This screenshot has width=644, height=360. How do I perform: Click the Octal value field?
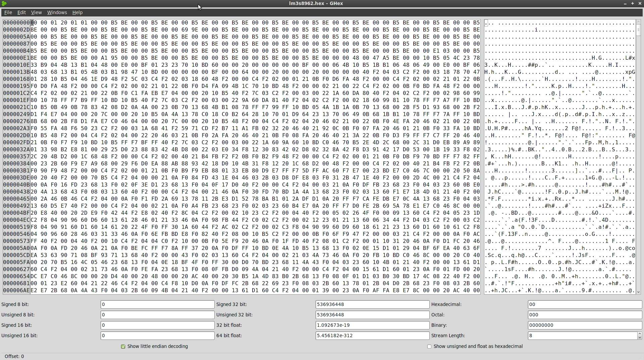point(585,315)
